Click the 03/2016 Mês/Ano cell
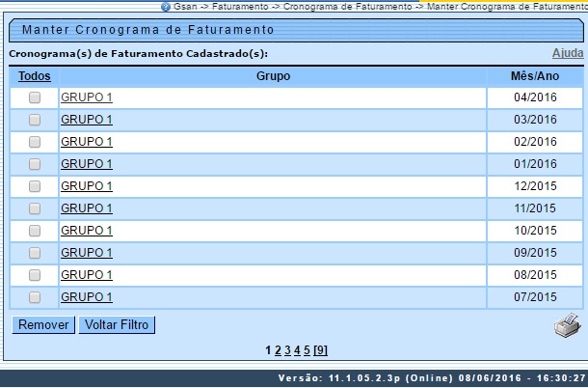This screenshot has height=388, width=588. tap(535, 120)
